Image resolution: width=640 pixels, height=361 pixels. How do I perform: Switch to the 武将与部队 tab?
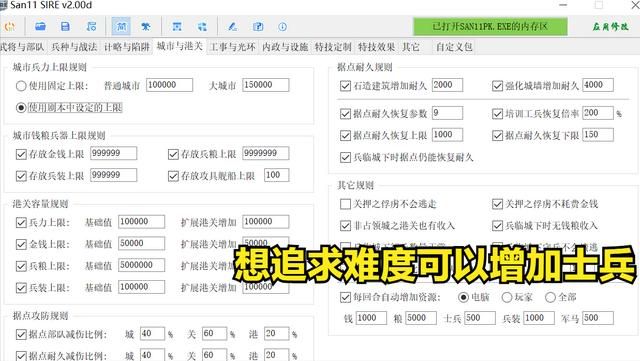click(22, 47)
